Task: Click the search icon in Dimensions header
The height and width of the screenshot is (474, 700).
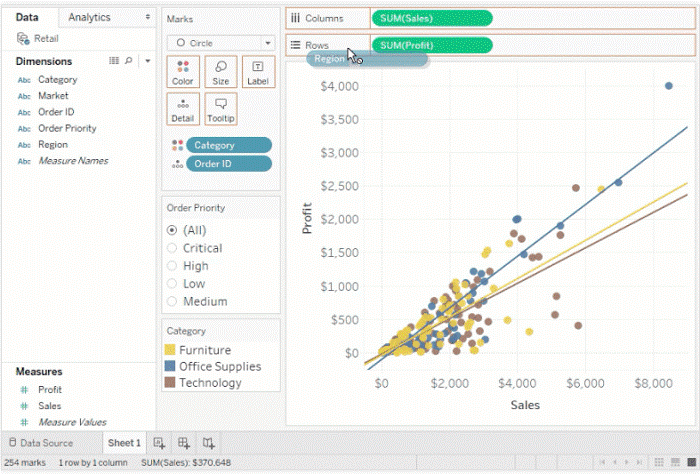Action: [128, 61]
